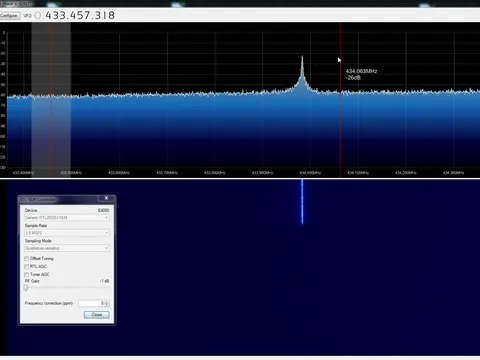
Task: Open the Device dropdown
Action: click(x=67, y=218)
